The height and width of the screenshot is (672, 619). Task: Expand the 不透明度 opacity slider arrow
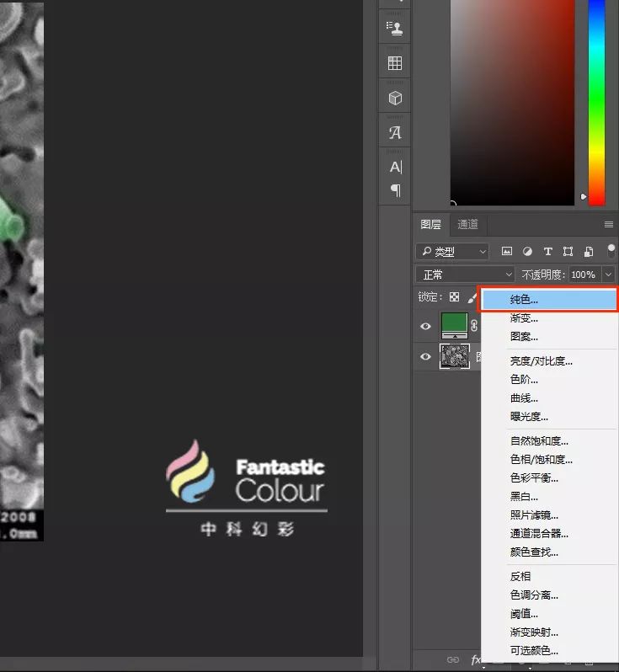(608, 275)
